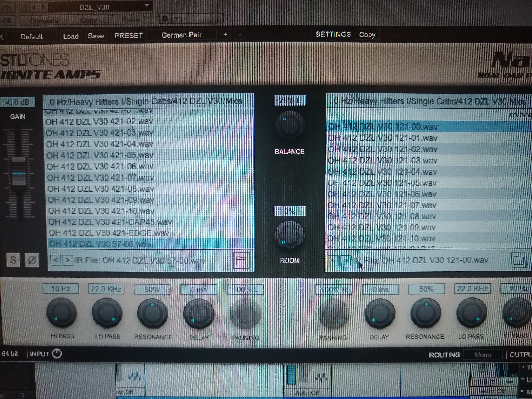This screenshot has width=532, height=399.
Task: Click blue waveform icon in DAW track
Action: [x=135, y=376]
